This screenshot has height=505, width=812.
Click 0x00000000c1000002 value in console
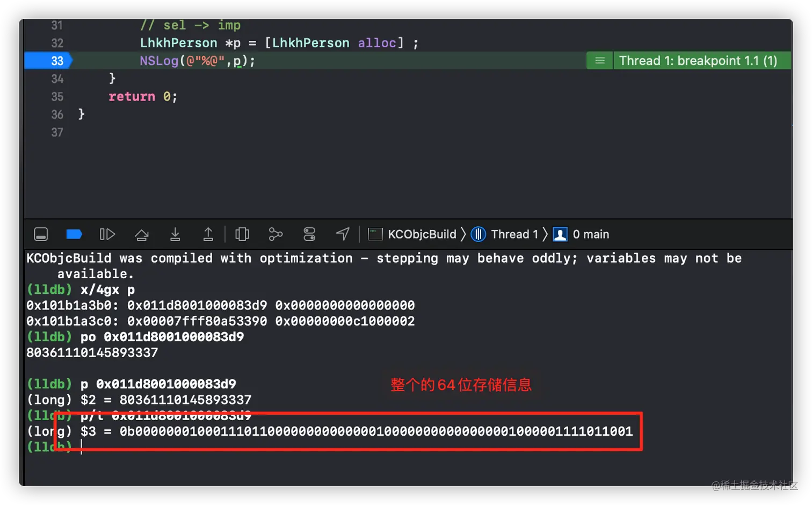345,321
